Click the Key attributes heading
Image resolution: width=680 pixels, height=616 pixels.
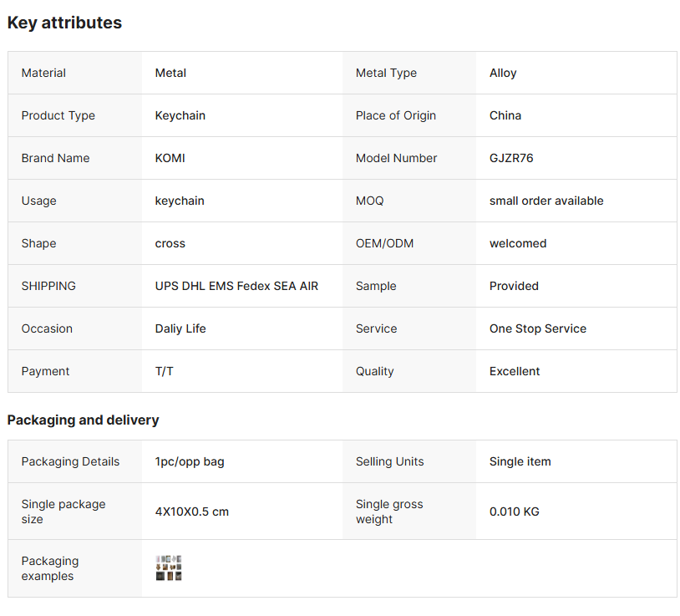[x=64, y=23]
